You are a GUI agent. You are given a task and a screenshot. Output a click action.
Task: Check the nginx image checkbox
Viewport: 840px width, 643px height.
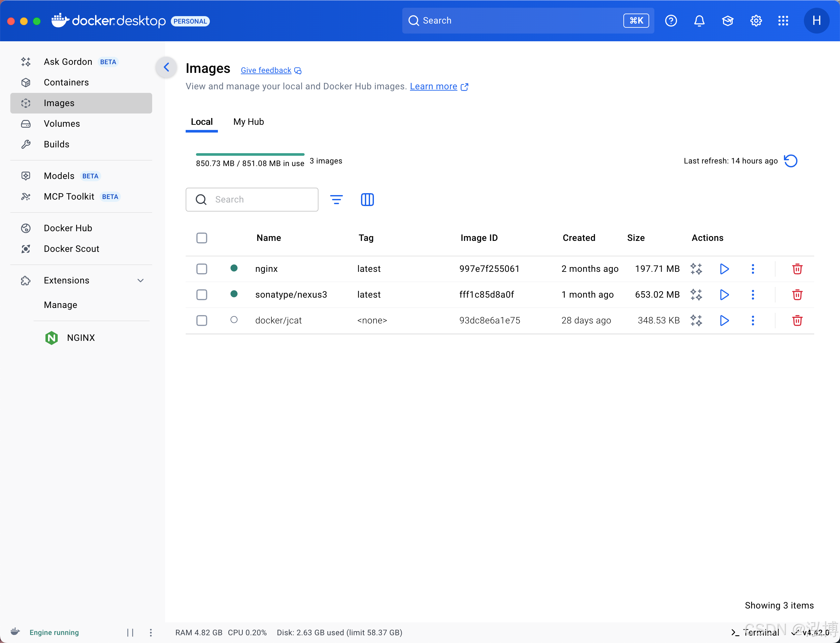tap(201, 269)
